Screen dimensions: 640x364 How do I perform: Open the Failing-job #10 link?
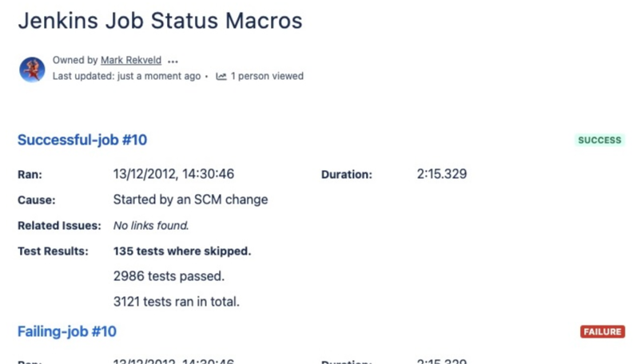pyautogui.click(x=67, y=331)
